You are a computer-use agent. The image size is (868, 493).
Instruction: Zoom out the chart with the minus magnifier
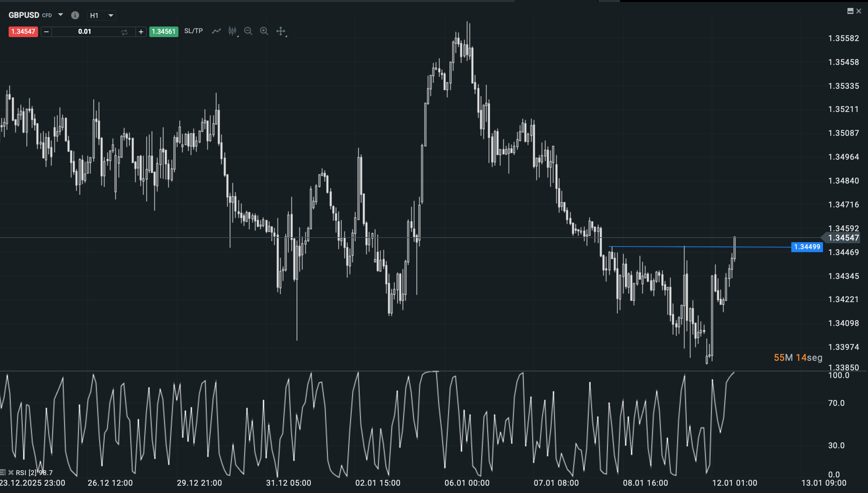pyautogui.click(x=248, y=31)
